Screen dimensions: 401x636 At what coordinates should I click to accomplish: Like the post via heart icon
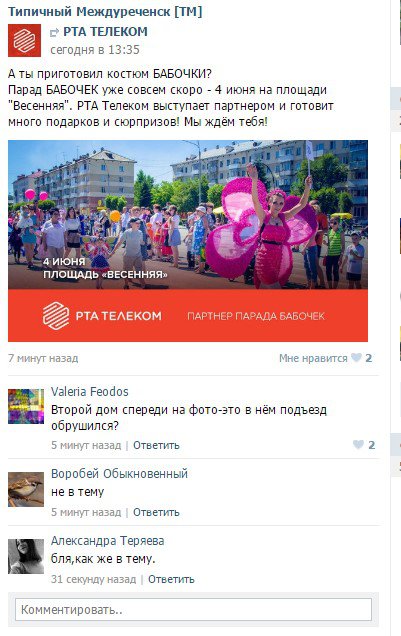356,358
